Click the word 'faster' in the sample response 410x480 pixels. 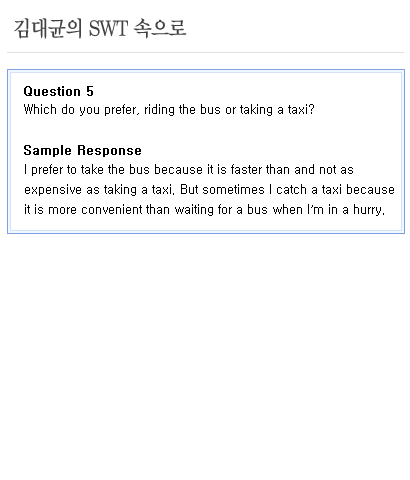pyautogui.click(x=246, y=170)
